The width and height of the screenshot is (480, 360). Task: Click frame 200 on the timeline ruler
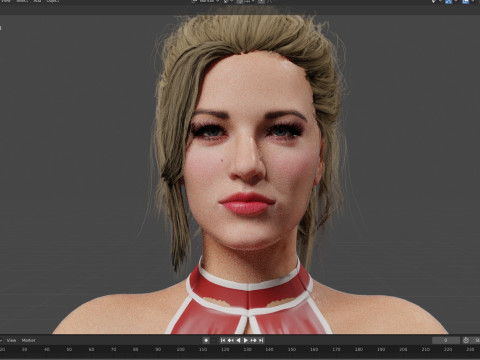[x=403, y=349]
